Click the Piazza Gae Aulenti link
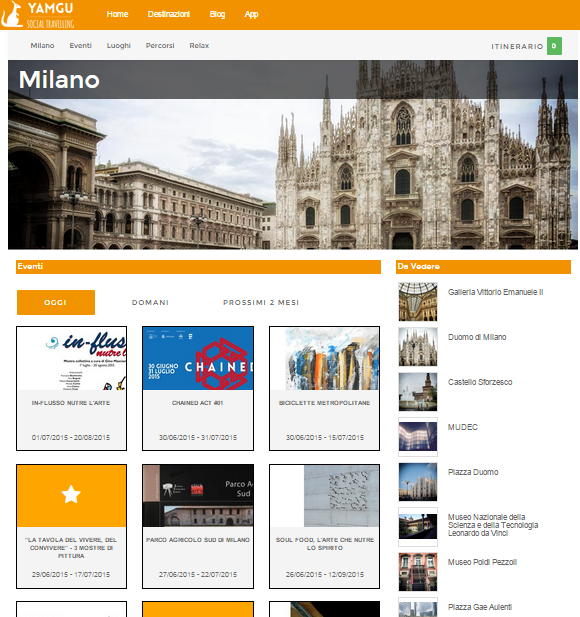Image resolution: width=580 pixels, height=617 pixels. pos(480,607)
